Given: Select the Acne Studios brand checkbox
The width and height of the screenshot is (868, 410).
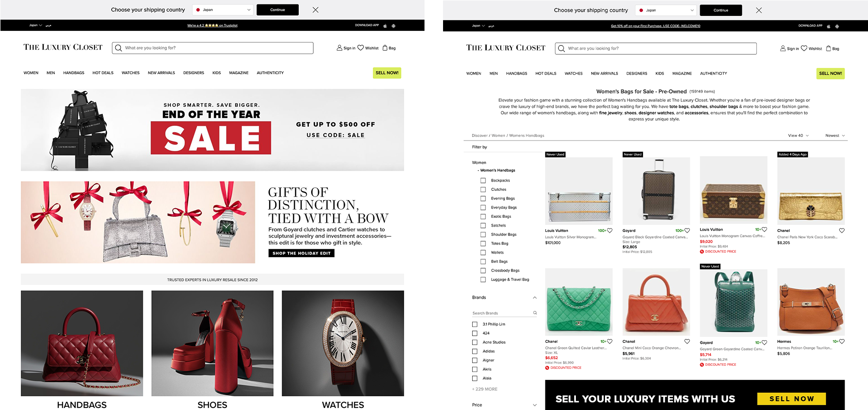Looking at the screenshot, I should [x=475, y=342].
